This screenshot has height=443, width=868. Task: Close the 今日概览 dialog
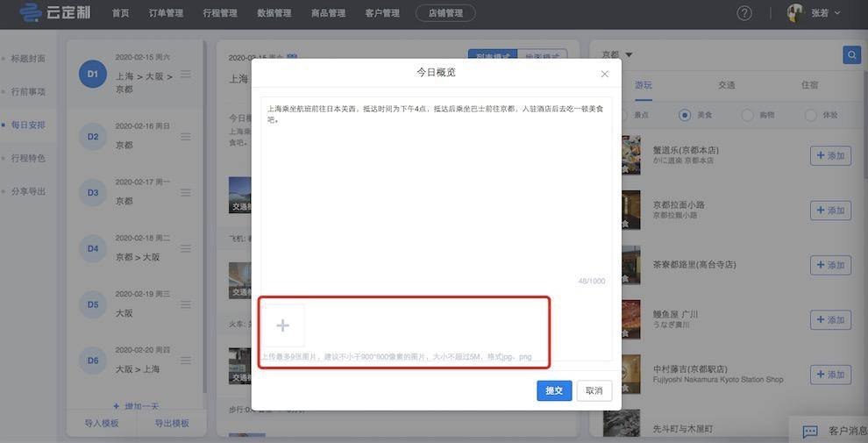(604, 74)
